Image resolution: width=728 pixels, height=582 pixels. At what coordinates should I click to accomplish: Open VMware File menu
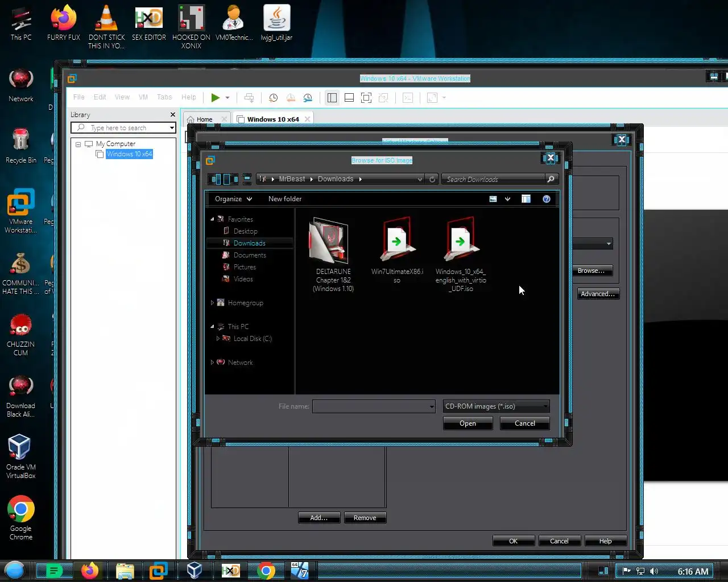coord(79,97)
